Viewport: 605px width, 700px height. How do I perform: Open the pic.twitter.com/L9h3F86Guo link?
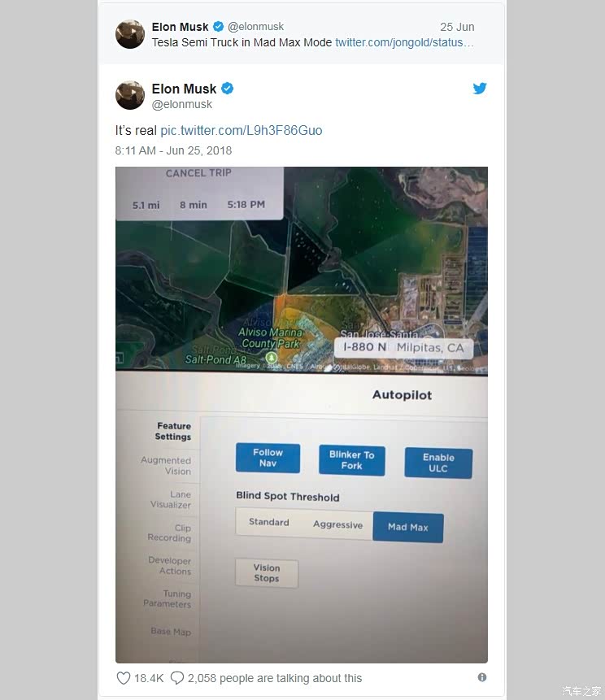242,130
